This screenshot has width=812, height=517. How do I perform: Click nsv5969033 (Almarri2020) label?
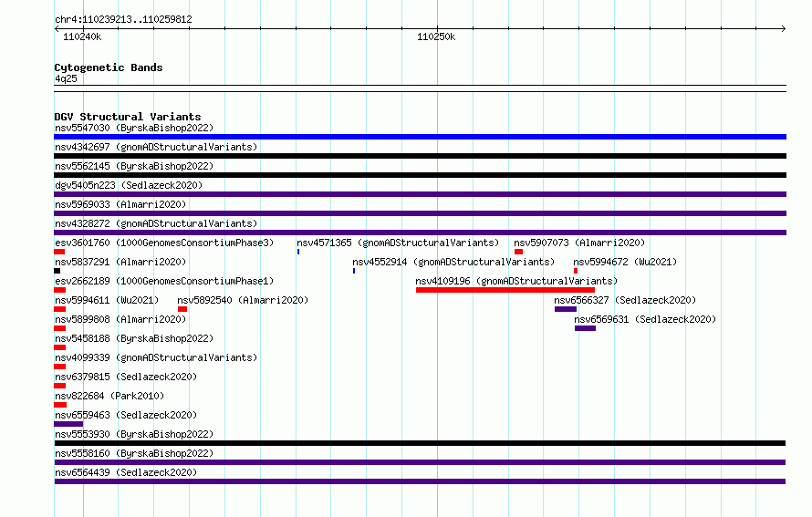tap(120, 204)
